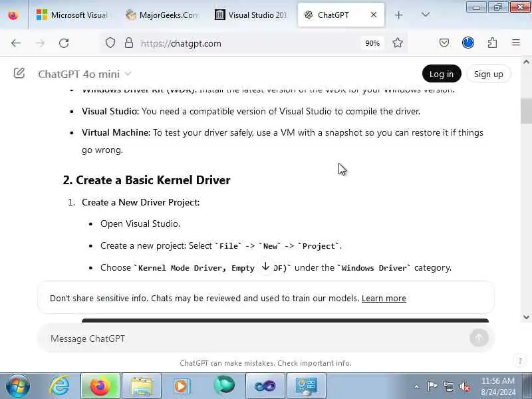This screenshot has height=399, width=532.
Task: Open the Windows Start menu
Action: click(x=18, y=386)
